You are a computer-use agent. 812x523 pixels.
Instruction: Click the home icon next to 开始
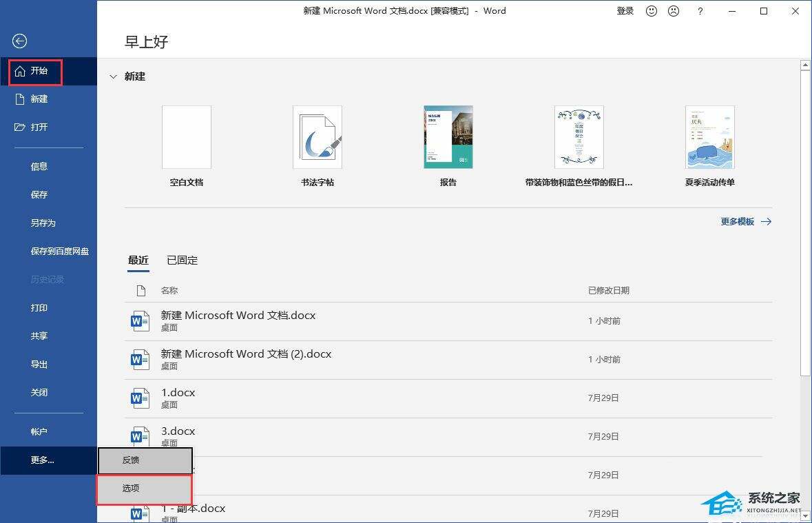point(20,71)
